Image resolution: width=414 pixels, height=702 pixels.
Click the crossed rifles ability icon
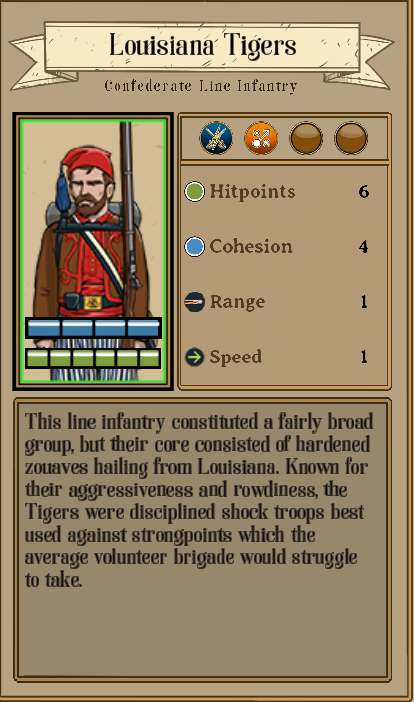(x=216, y=138)
